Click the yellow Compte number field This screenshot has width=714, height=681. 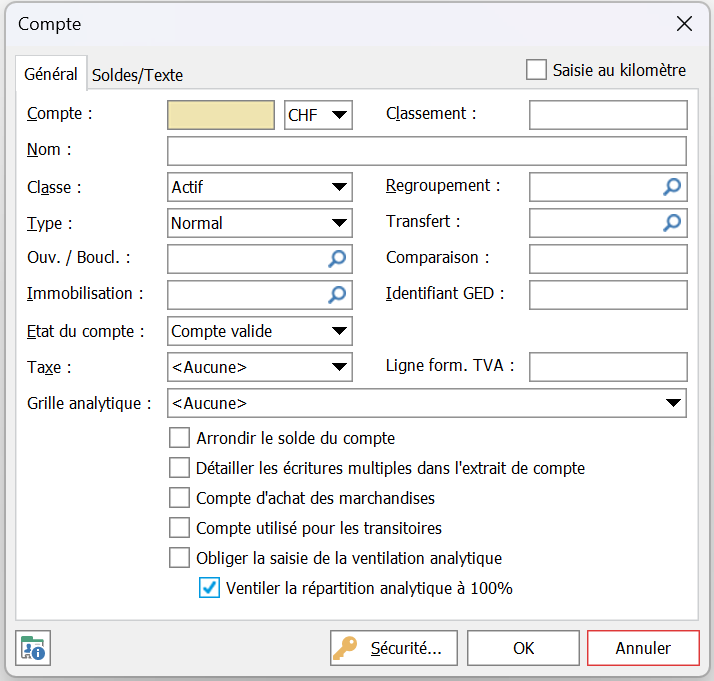coord(221,115)
